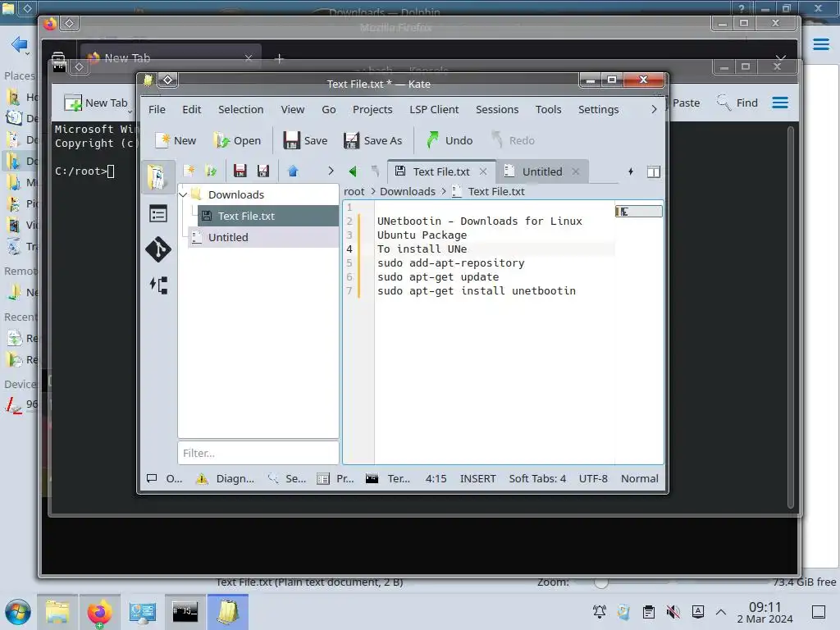Collapse the Downloads folder in tree
The width and height of the screenshot is (840, 630).
point(184,194)
